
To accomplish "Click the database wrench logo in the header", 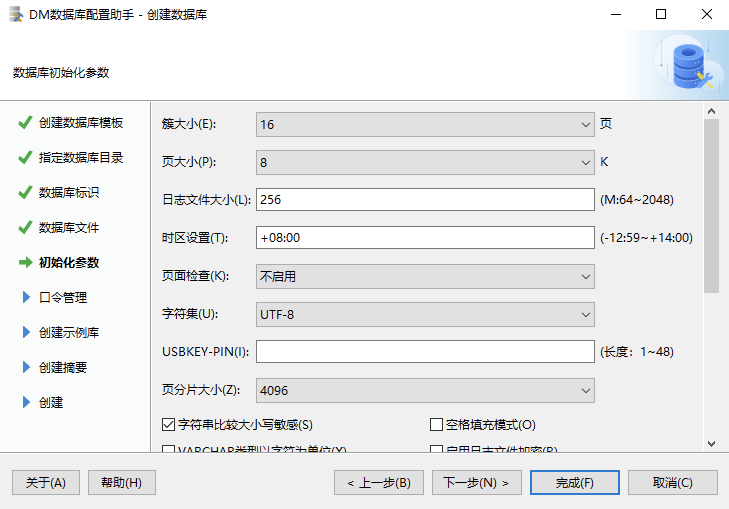I will point(691,66).
